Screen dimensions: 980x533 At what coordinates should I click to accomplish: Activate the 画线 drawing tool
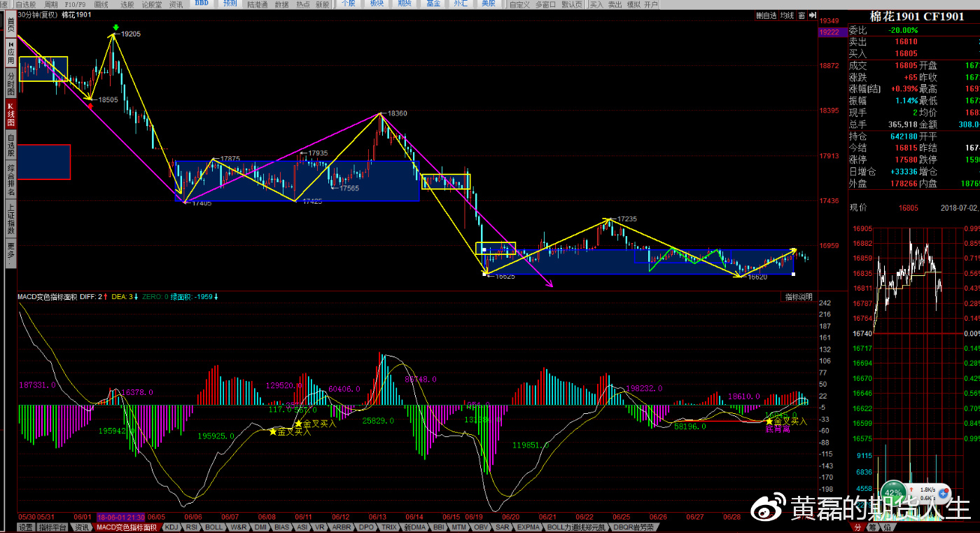click(101, 4)
